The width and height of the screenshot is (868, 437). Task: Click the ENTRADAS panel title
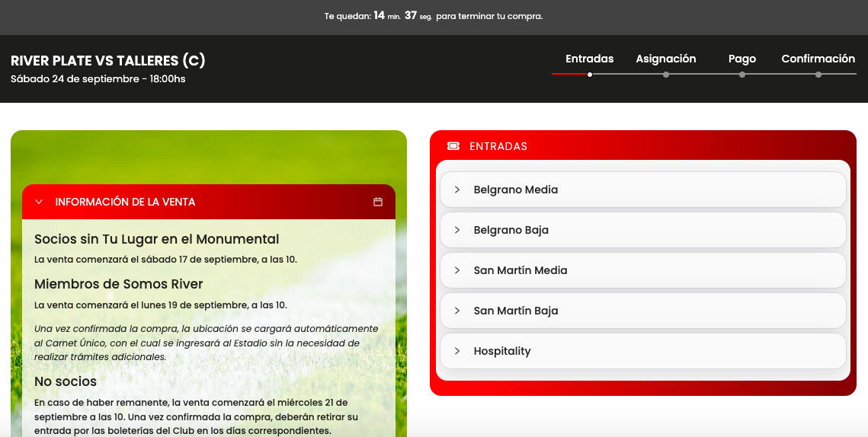tap(498, 147)
